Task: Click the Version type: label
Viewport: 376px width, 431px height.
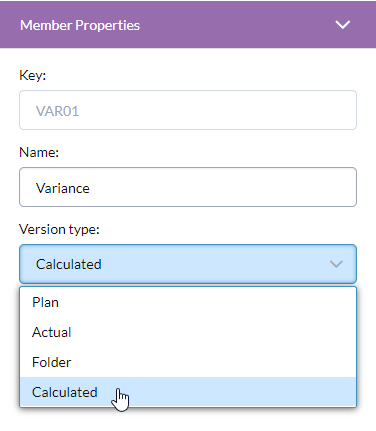Action: pyautogui.click(x=59, y=229)
